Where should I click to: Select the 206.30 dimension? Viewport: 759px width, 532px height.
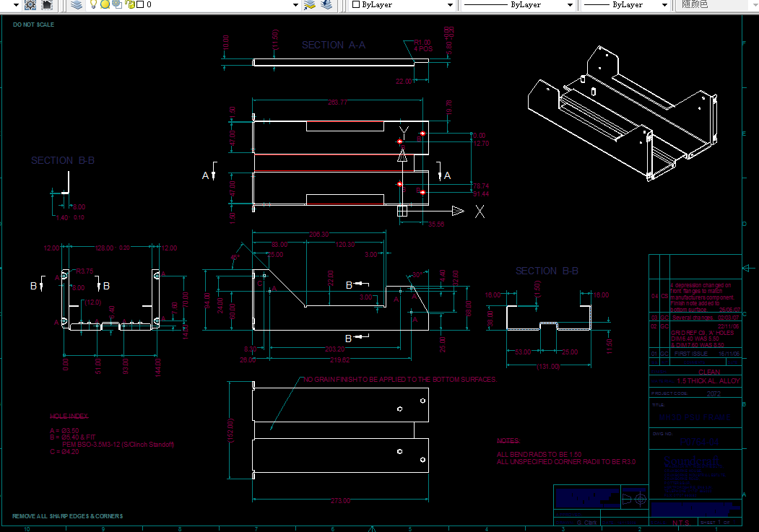click(x=319, y=235)
